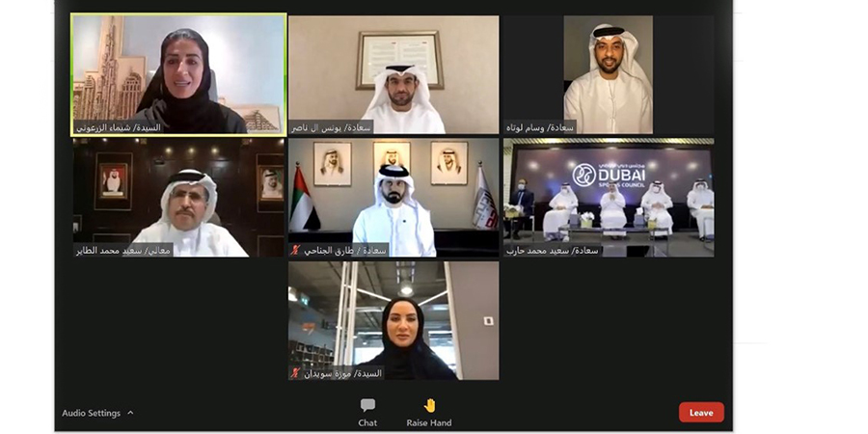Click the name label وسام لوتاه
Image resolution: width=868 pixels, height=434 pixels.
point(540,127)
